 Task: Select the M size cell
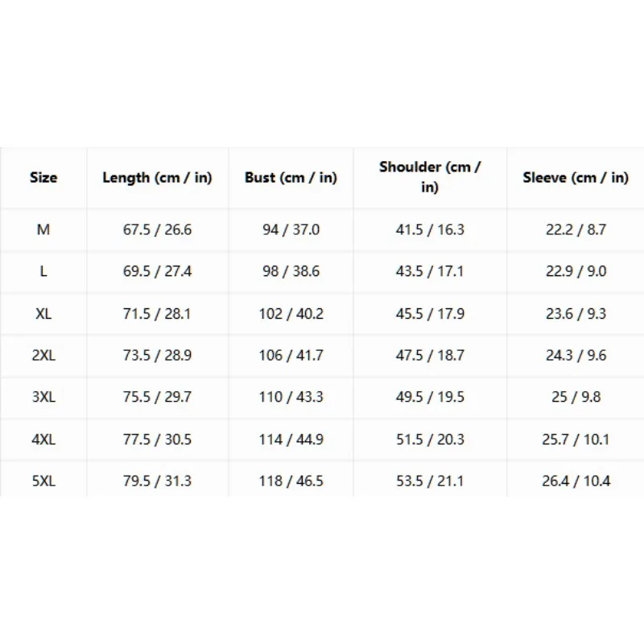(x=43, y=229)
